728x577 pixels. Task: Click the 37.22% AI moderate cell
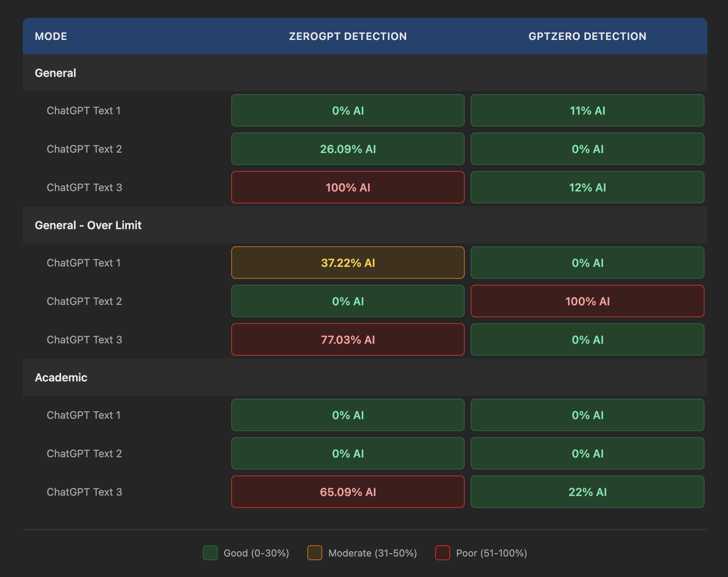[348, 263]
